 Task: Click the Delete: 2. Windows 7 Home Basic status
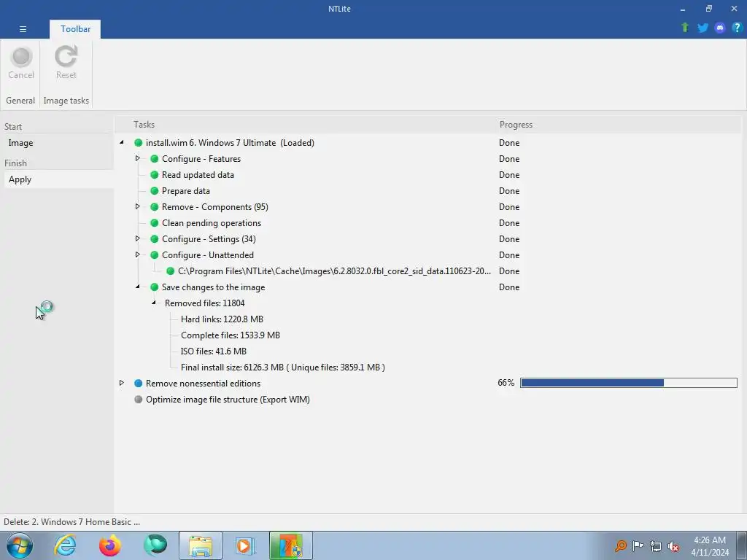pyautogui.click(x=72, y=522)
